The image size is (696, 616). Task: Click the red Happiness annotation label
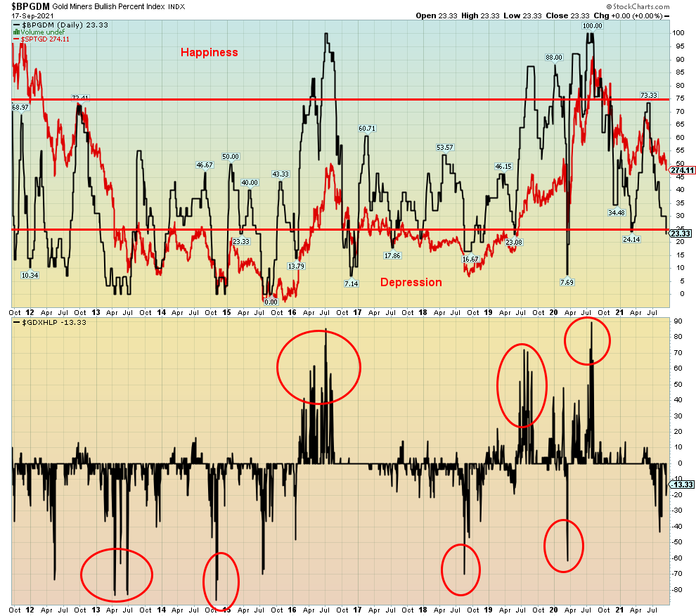209,52
